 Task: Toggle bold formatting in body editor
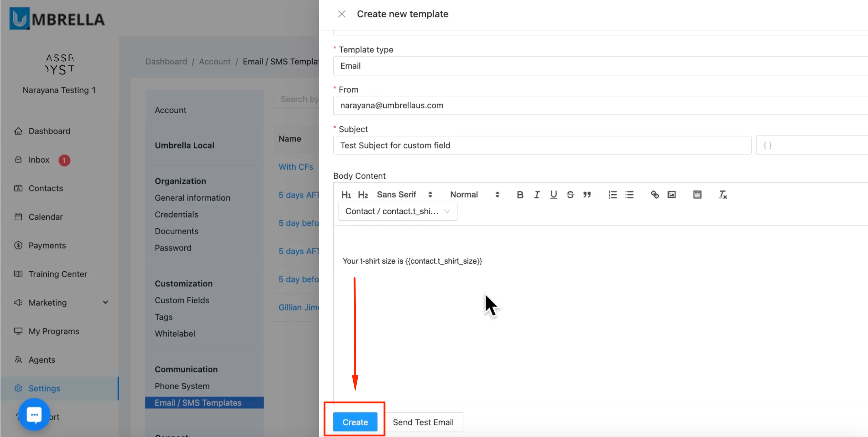pos(520,195)
